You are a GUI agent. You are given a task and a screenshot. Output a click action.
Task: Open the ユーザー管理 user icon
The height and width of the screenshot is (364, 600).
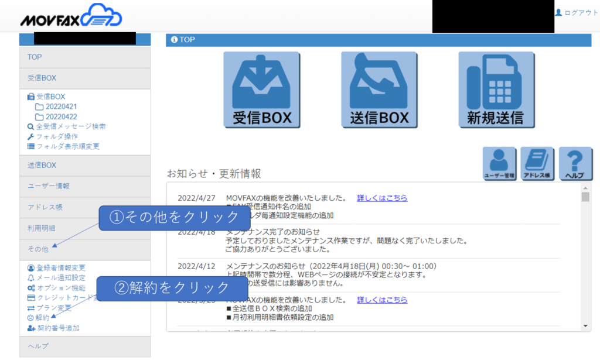(499, 164)
